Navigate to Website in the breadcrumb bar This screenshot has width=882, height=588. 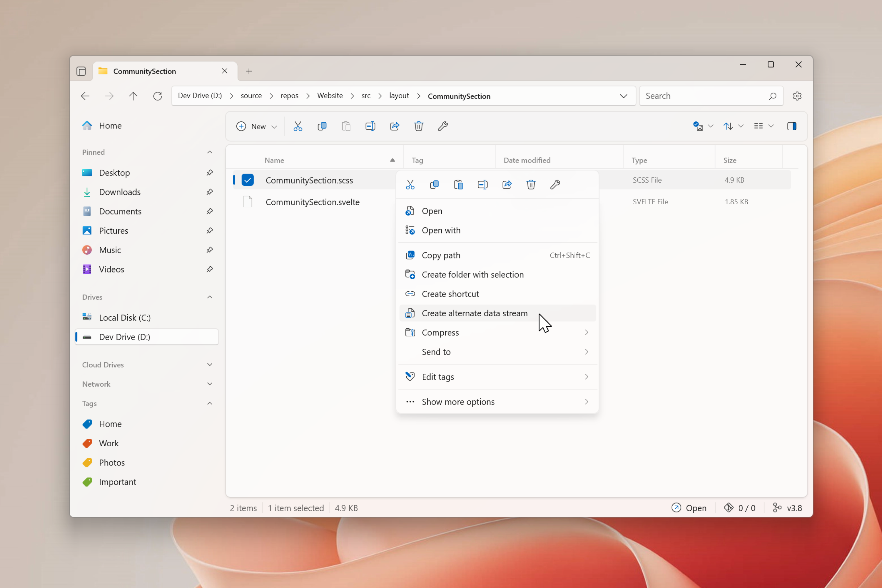pyautogui.click(x=330, y=96)
